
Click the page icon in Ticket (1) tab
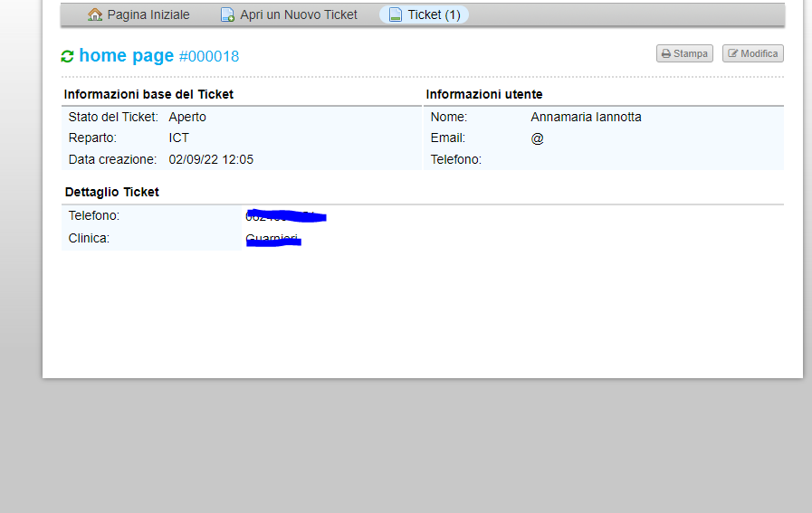[396, 14]
